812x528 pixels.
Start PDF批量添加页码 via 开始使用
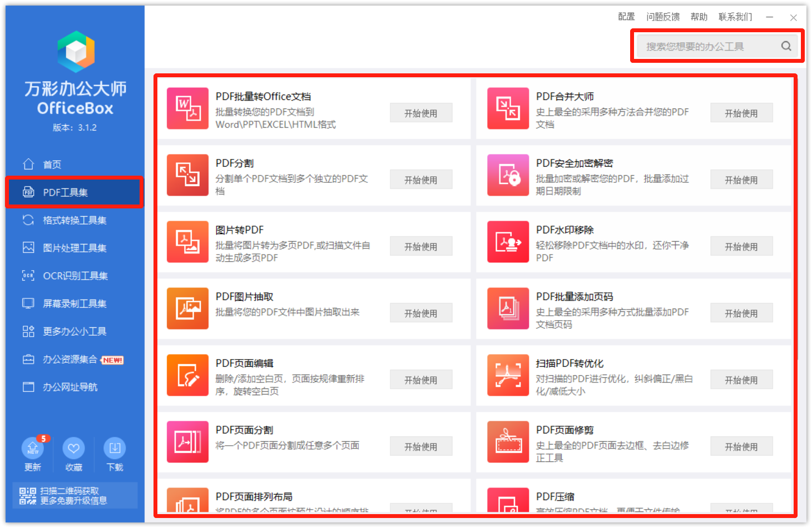click(x=741, y=313)
